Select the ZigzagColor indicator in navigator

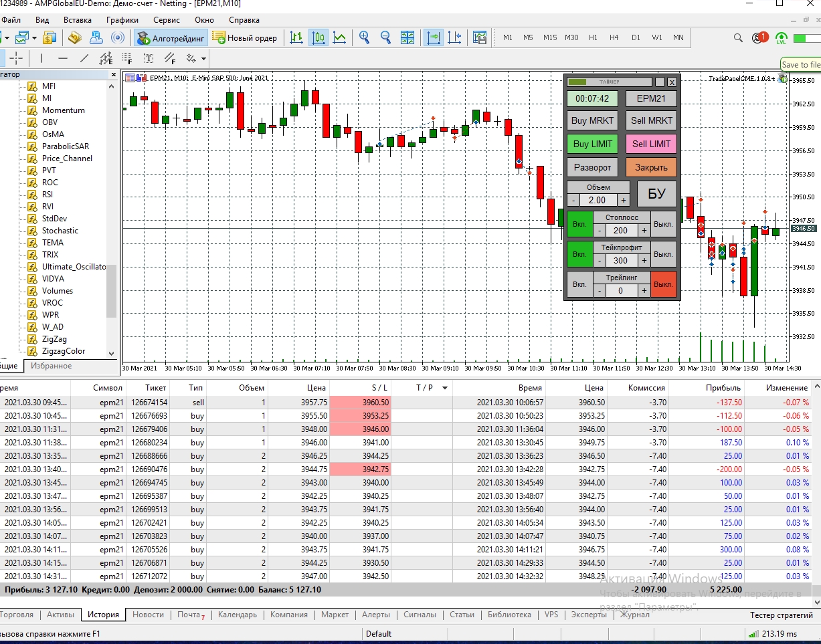coord(64,351)
